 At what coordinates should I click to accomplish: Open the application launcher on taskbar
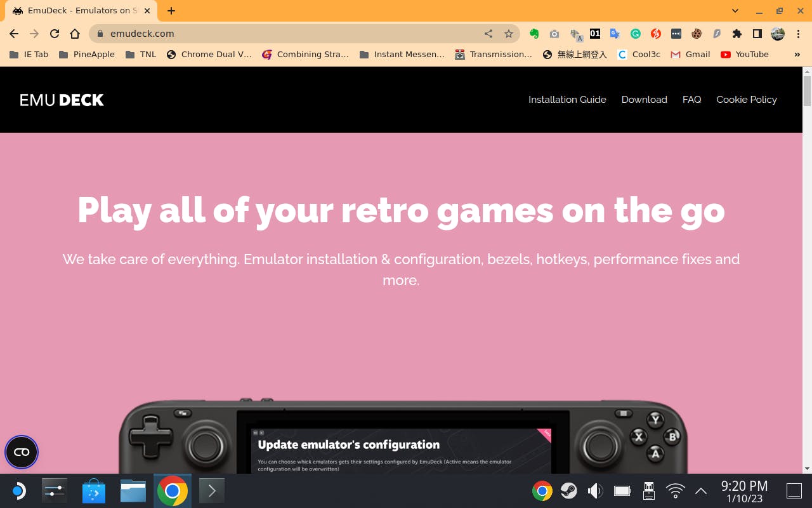tap(18, 491)
